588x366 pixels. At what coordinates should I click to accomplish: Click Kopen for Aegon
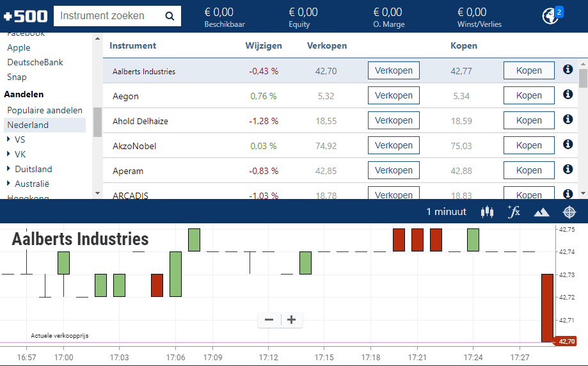(x=528, y=95)
